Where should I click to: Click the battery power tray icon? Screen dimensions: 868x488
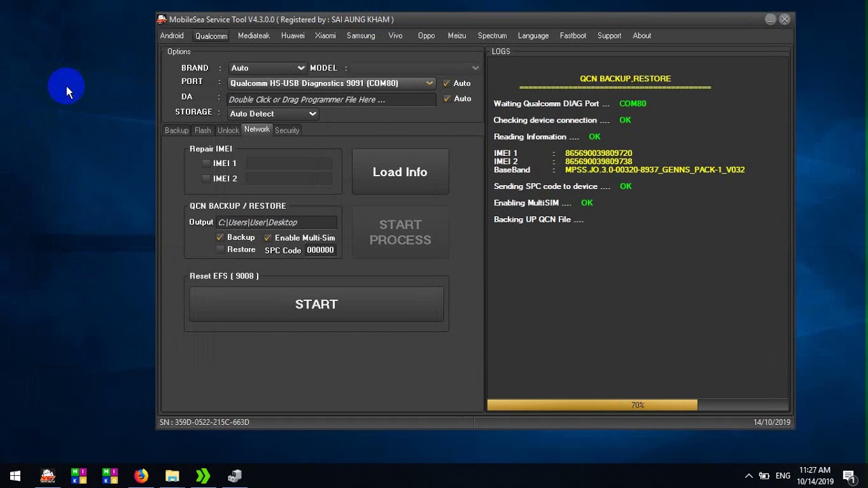tap(764, 476)
